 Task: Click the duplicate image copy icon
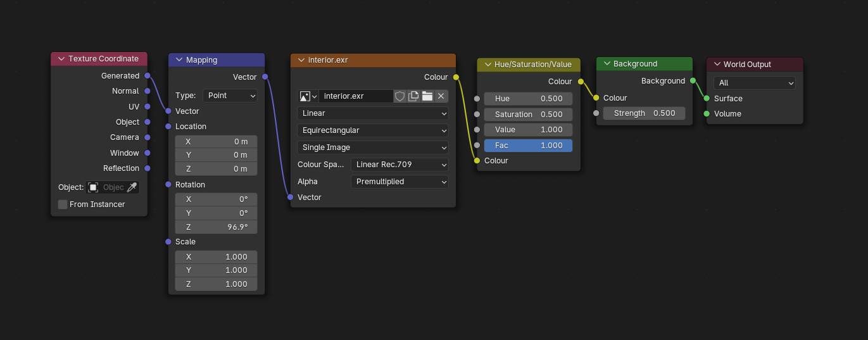pyautogui.click(x=413, y=96)
